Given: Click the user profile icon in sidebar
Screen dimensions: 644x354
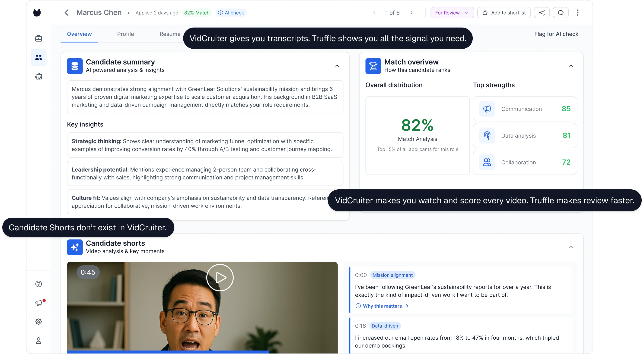Looking at the screenshot, I should [38, 341].
